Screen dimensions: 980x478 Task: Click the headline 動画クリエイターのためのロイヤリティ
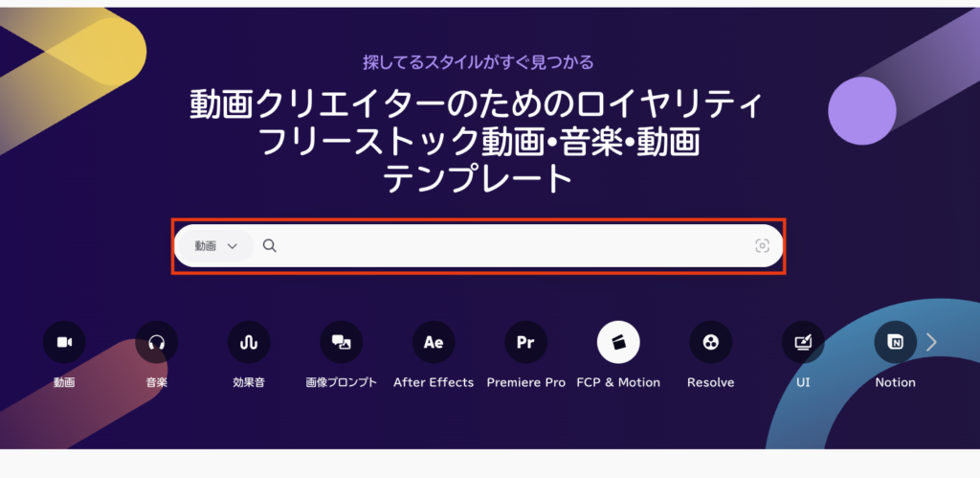pos(477,104)
